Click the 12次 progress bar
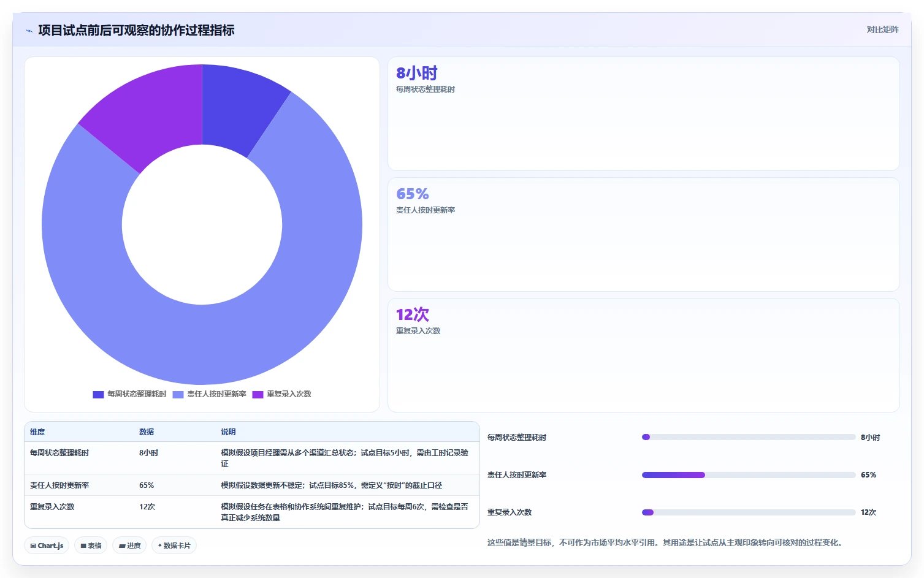Image resolution: width=924 pixels, height=578 pixels. click(x=749, y=512)
